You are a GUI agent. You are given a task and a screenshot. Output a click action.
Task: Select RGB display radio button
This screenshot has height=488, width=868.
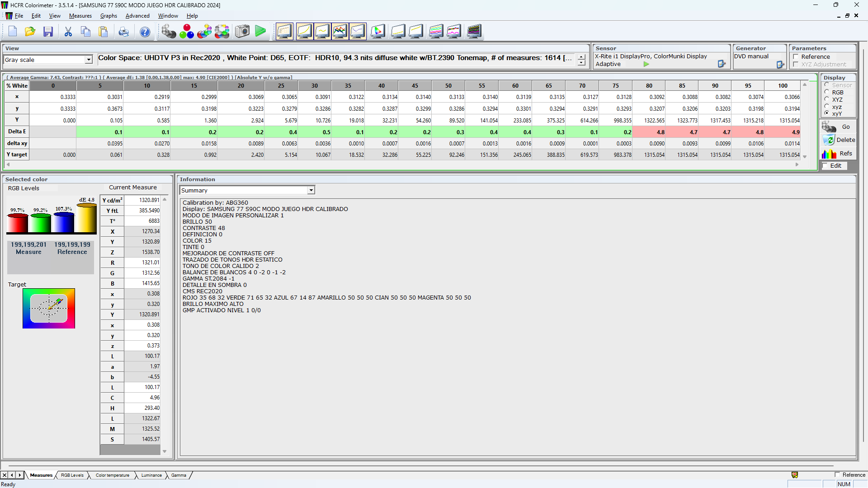click(x=827, y=92)
